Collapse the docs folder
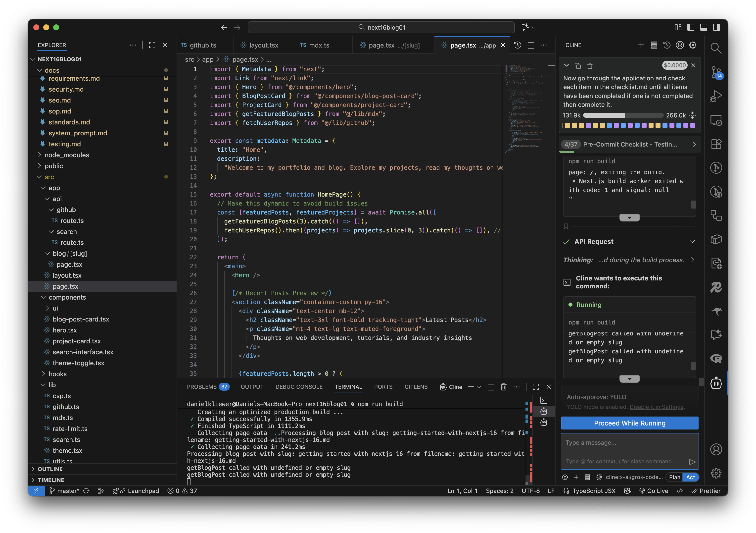Image resolution: width=756 pixels, height=533 pixels. (x=40, y=70)
